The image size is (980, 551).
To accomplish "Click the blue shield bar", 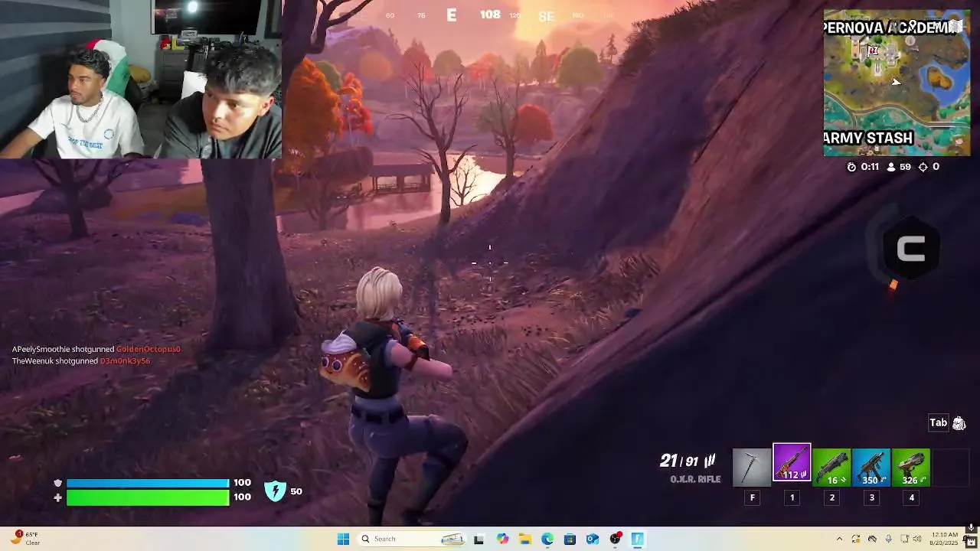I will click(148, 483).
